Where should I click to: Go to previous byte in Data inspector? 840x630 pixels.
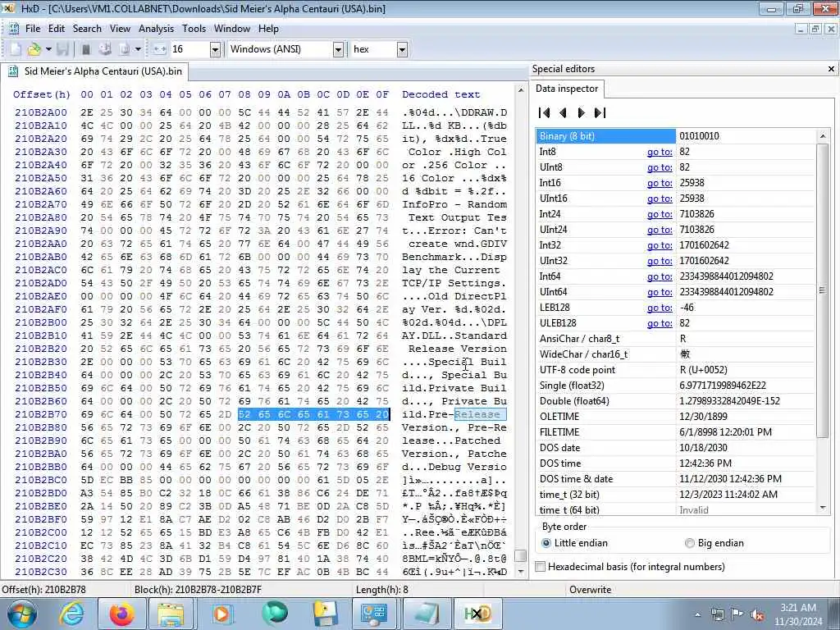pos(563,112)
